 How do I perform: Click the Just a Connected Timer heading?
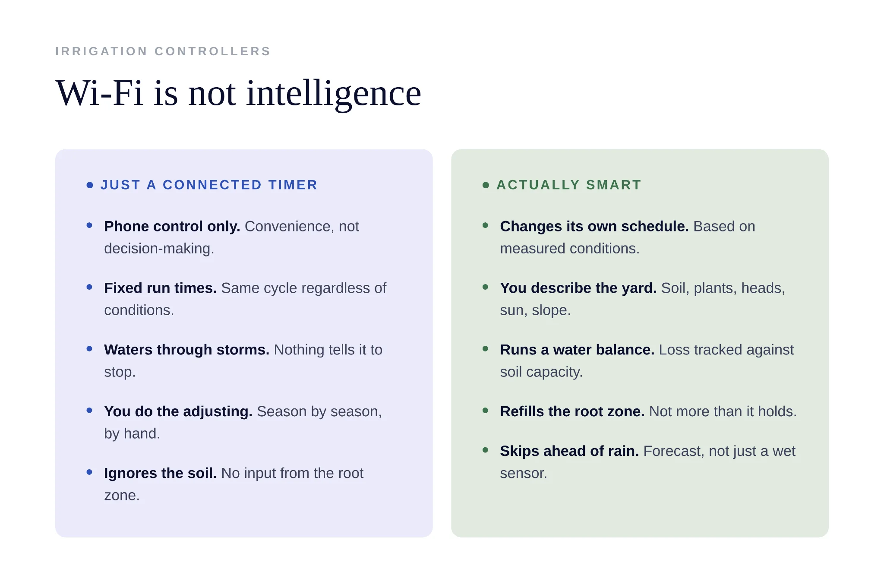tap(209, 185)
